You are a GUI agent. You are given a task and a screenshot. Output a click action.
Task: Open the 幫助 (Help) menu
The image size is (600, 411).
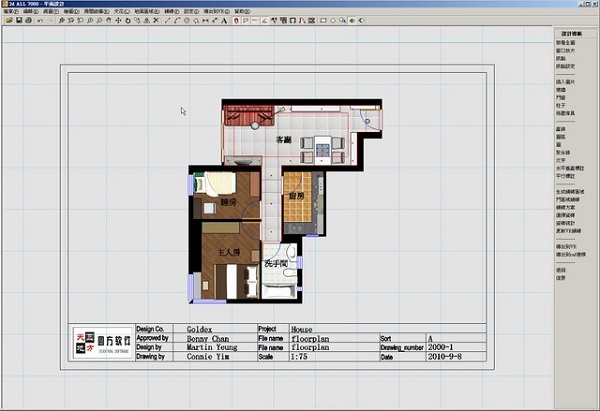click(x=241, y=11)
